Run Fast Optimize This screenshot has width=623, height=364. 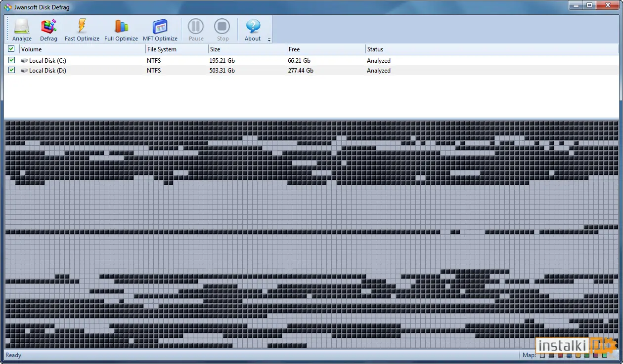pyautogui.click(x=82, y=30)
